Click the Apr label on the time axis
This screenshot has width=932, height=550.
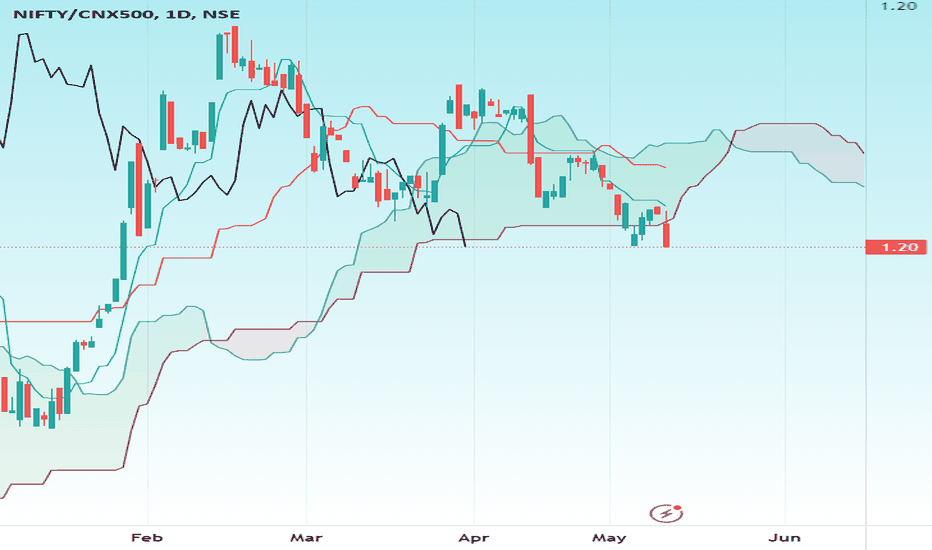coord(474,538)
